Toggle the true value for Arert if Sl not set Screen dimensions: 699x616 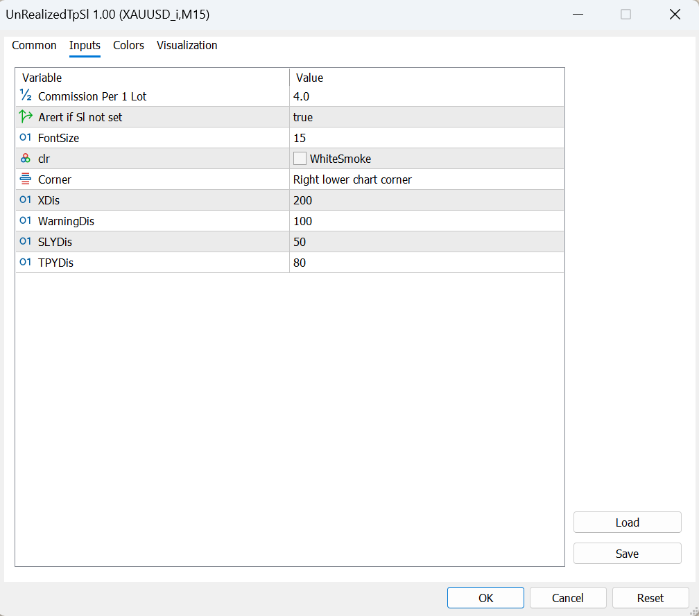[x=426, y=117]
